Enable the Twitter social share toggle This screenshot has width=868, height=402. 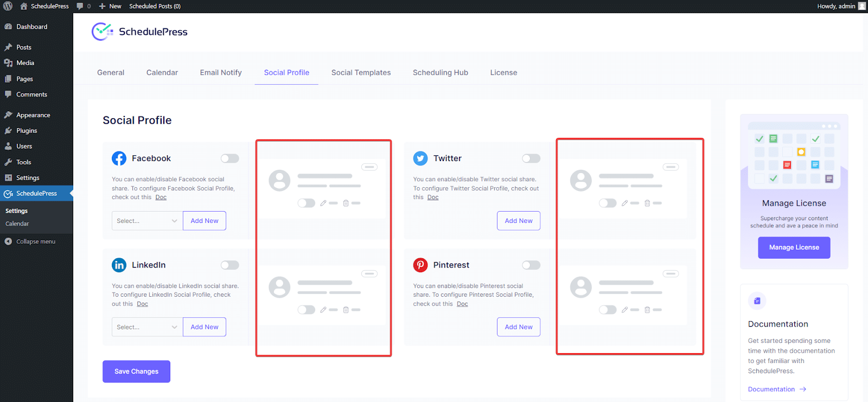point(531,158)
